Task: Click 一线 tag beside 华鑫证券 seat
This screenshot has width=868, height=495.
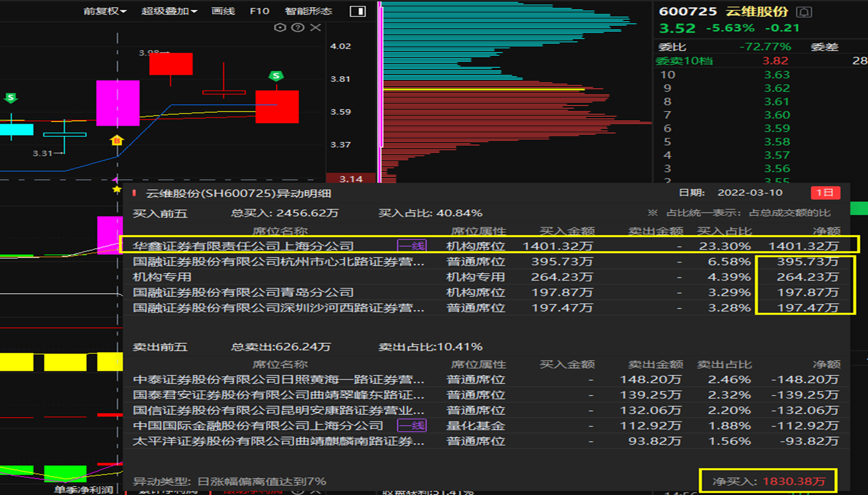Action: tap(411, 246)
